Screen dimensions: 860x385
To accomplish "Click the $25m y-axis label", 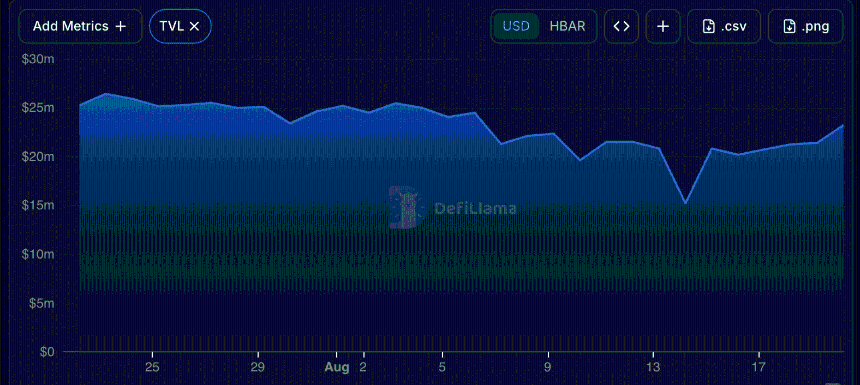I will 38,108.
